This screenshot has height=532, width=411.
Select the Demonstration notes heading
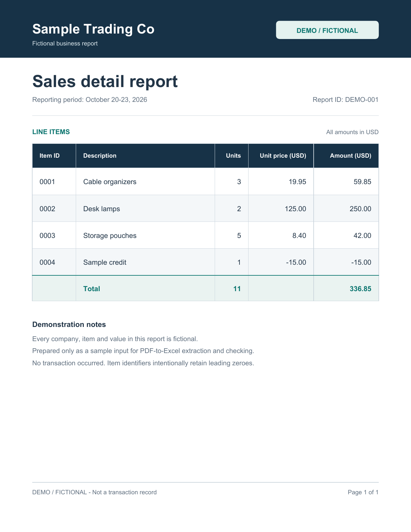pos(69,325)
